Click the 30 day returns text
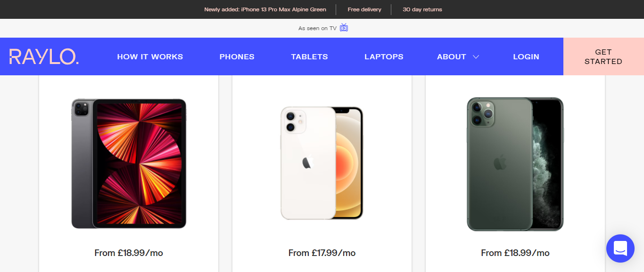This screenshot has height=272, width=644. [x=422, y=9]
